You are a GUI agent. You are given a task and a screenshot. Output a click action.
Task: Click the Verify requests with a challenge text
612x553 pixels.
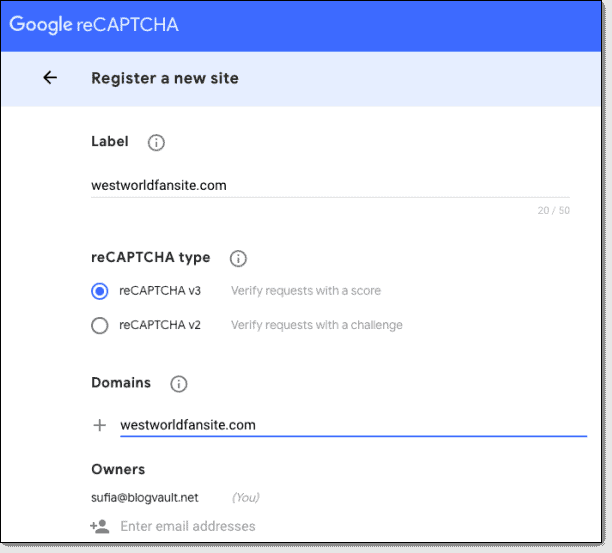[317, 325]
